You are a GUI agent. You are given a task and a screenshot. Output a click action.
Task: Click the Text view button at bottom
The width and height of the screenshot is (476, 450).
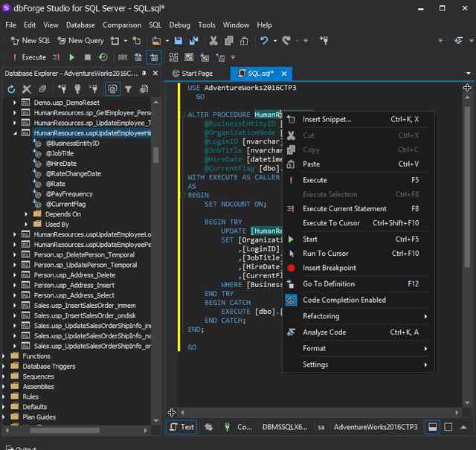[x=181, y=427]
